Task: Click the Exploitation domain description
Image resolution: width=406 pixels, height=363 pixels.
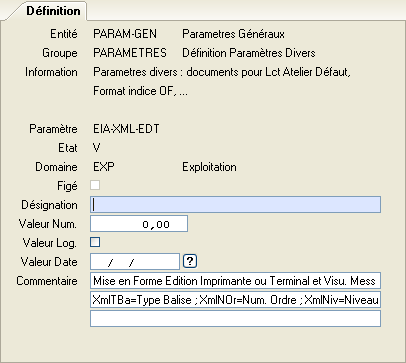Action: [x=209, y=167]
